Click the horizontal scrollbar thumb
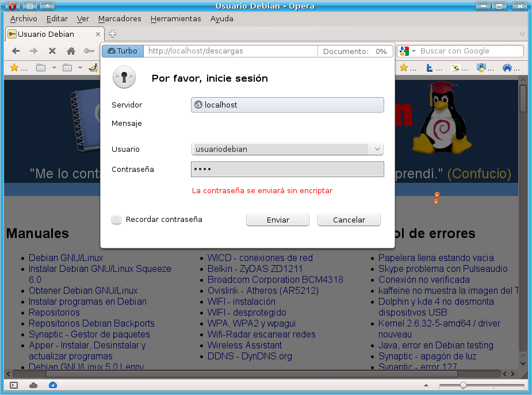 [252, 374]
